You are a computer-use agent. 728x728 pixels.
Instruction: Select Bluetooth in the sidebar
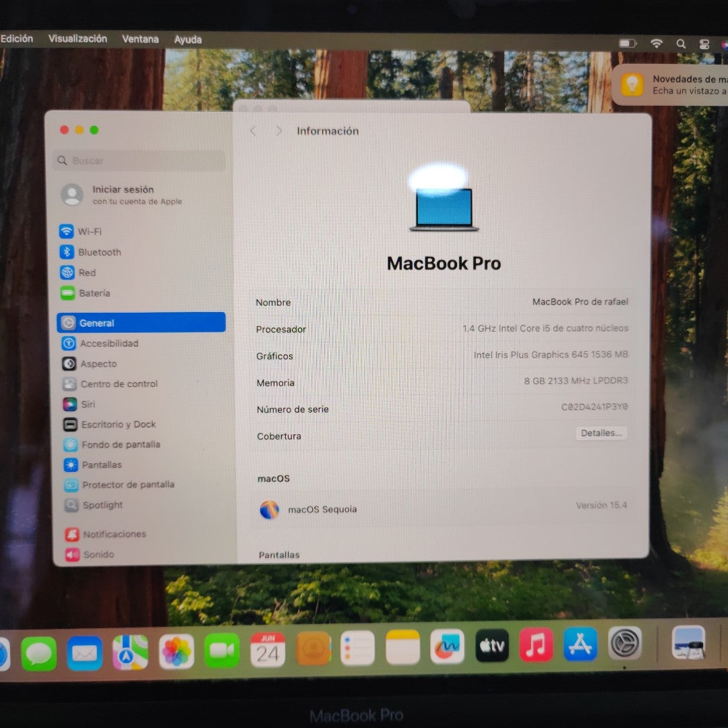coord(98,252)
